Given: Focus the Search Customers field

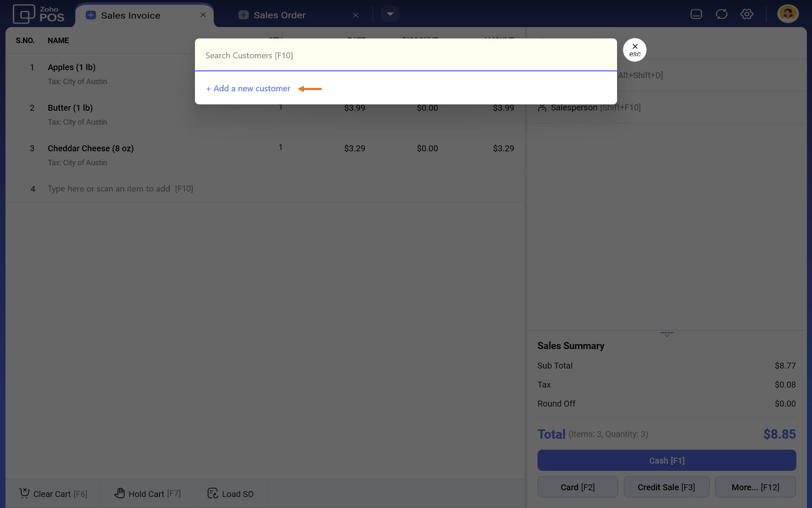Looking at the screenshot, I should point(405,55).
